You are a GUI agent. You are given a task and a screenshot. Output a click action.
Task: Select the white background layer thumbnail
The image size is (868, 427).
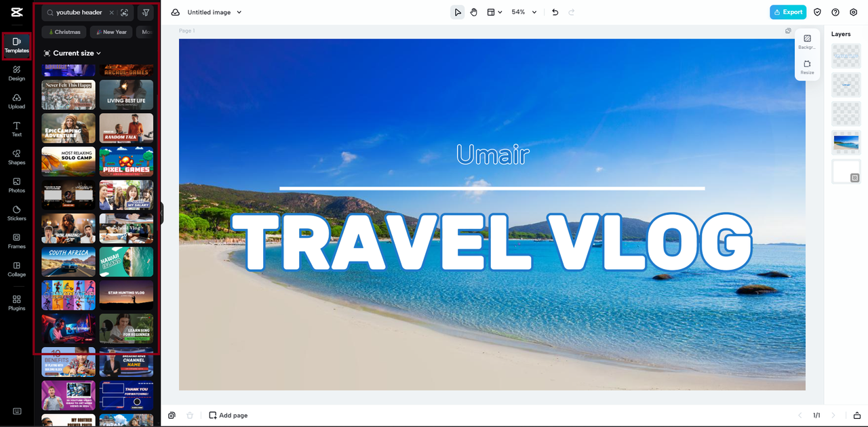click(x=846, y=171)
